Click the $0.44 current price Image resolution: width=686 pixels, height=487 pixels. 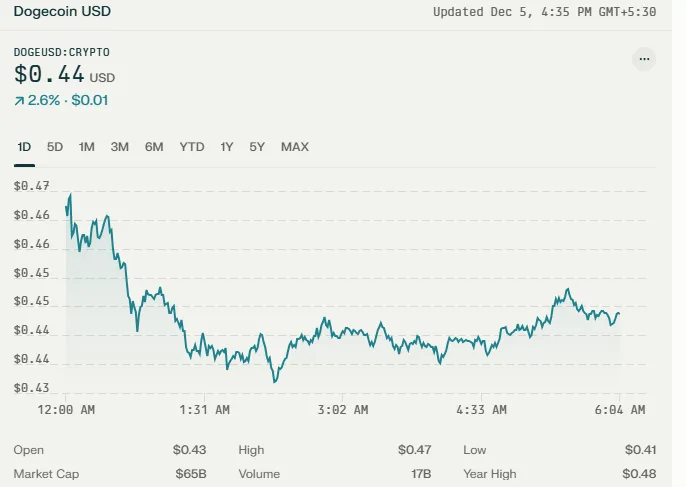tap(49, 74)
